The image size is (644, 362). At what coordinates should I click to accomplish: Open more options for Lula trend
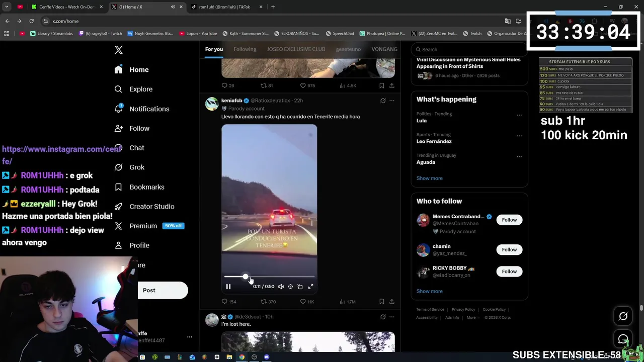519,115
